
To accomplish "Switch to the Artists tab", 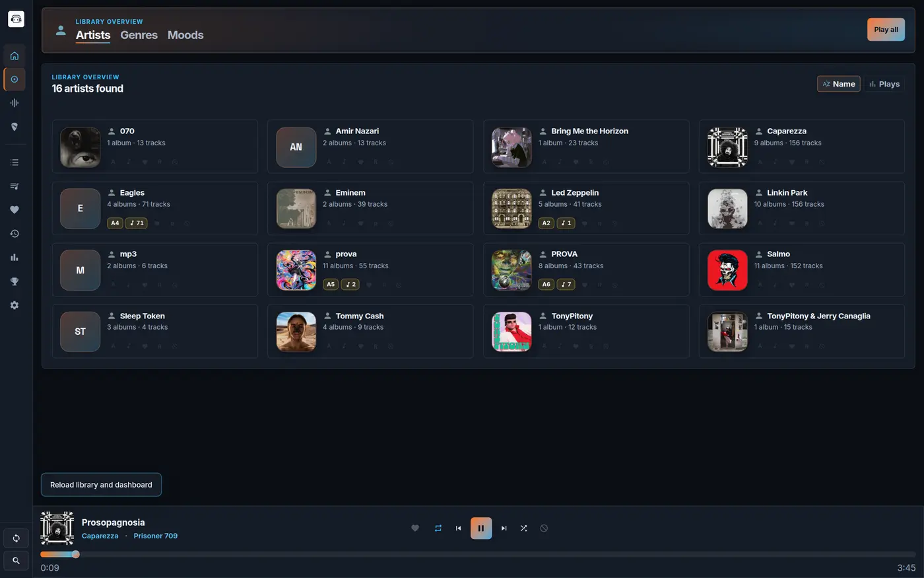I will tap(93, 35).
